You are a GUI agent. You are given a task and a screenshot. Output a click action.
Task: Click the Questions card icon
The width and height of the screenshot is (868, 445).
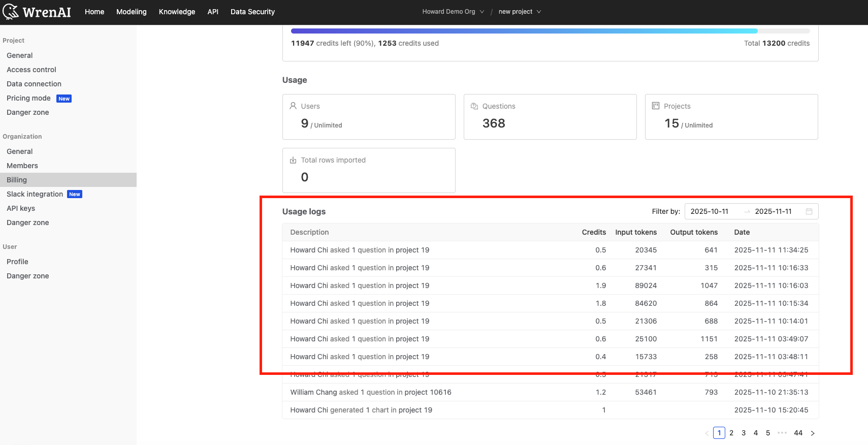click(474, 106)
